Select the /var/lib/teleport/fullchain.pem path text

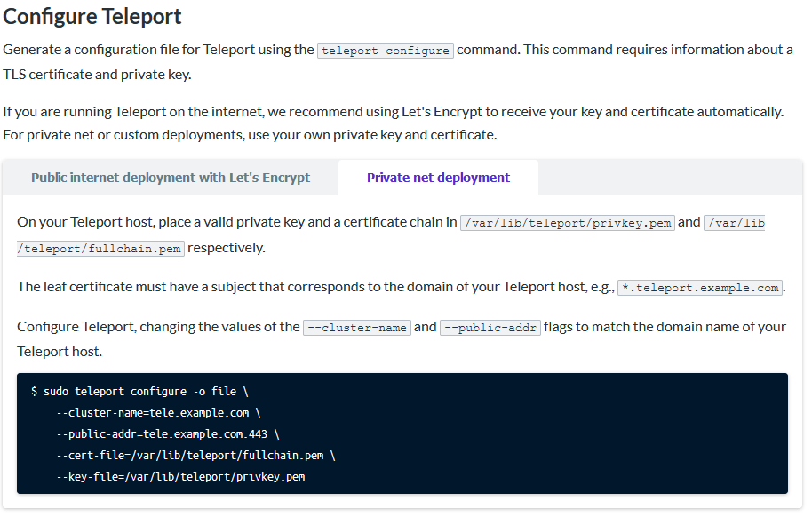99,248
